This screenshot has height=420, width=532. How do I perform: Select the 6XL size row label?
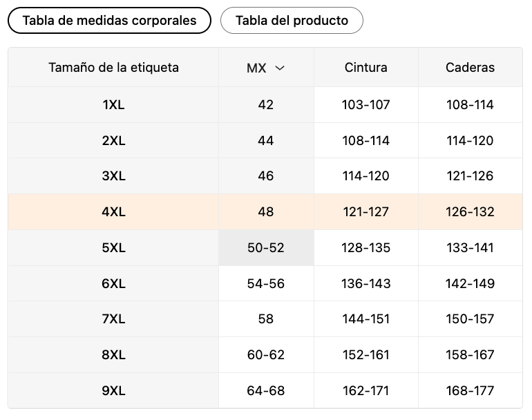click(x=113, y=283)
